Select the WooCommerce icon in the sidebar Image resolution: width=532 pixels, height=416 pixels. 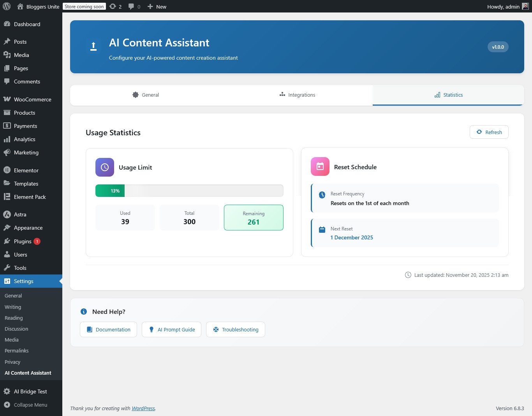click(8, 99)
